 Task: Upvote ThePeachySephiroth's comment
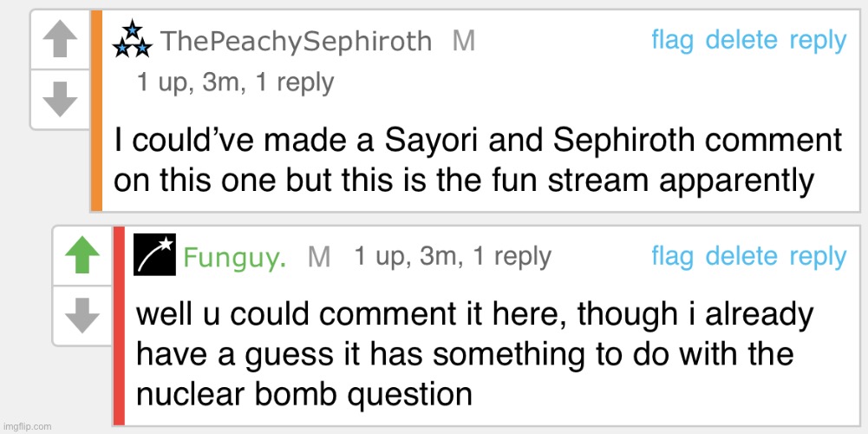(59, 41)
